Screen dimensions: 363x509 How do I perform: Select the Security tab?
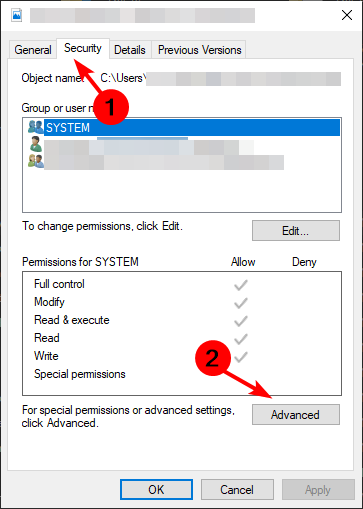[83, 48]
